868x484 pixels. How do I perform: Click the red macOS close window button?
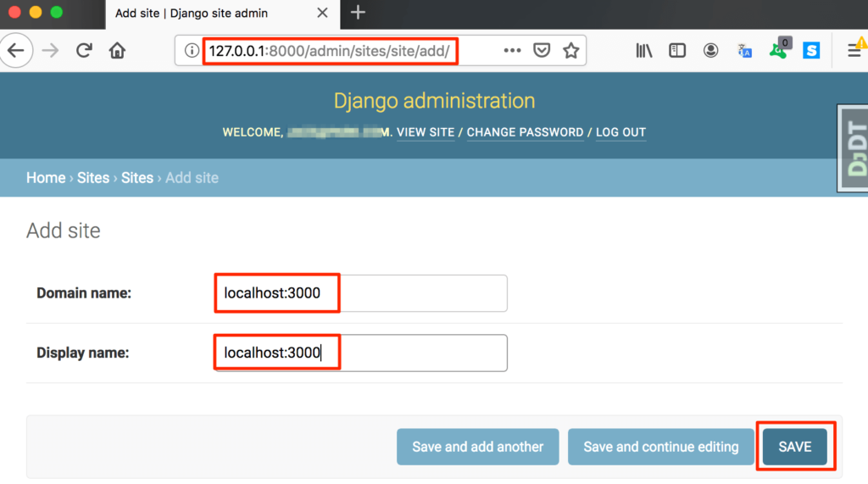14,12
